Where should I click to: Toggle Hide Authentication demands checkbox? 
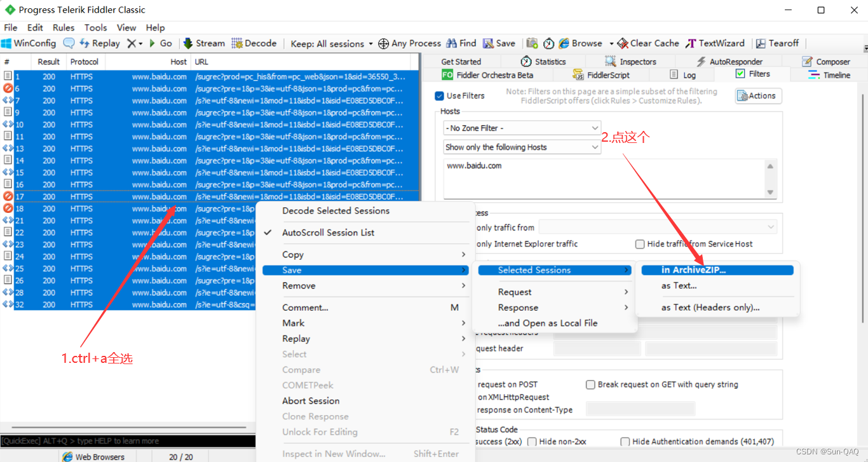coord(625,442)
